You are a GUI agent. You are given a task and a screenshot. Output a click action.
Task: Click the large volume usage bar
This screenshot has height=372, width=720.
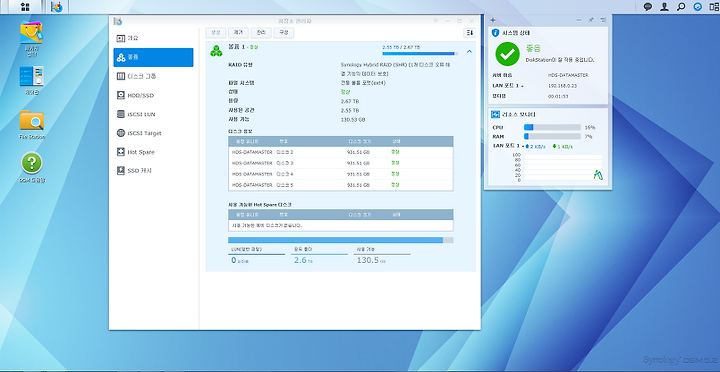click(x=340, y=240)
